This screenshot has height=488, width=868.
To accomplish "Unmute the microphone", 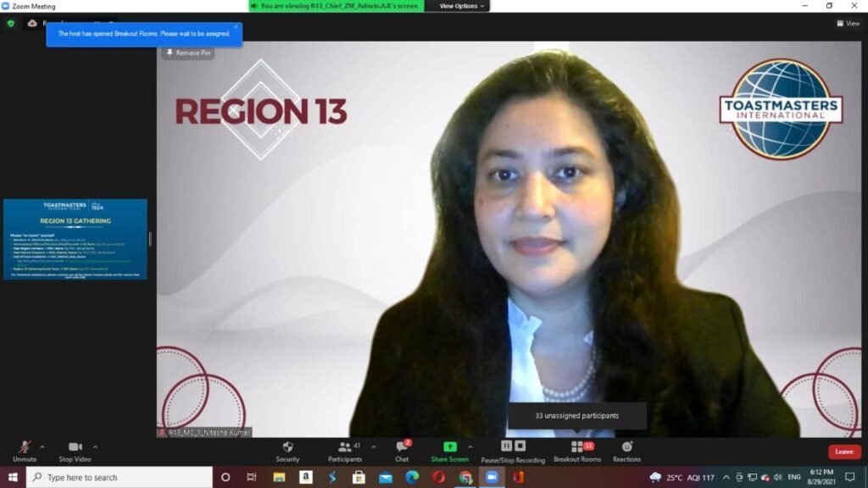I will pos(25,450).
